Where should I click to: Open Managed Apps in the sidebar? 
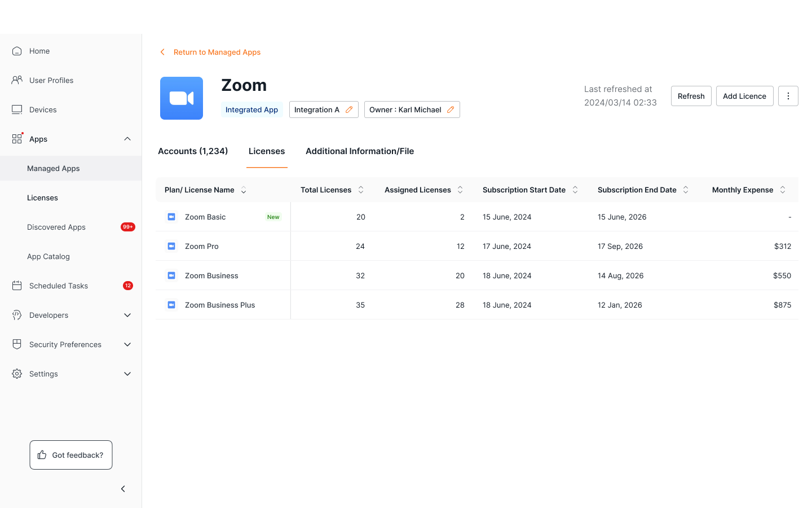70,168
